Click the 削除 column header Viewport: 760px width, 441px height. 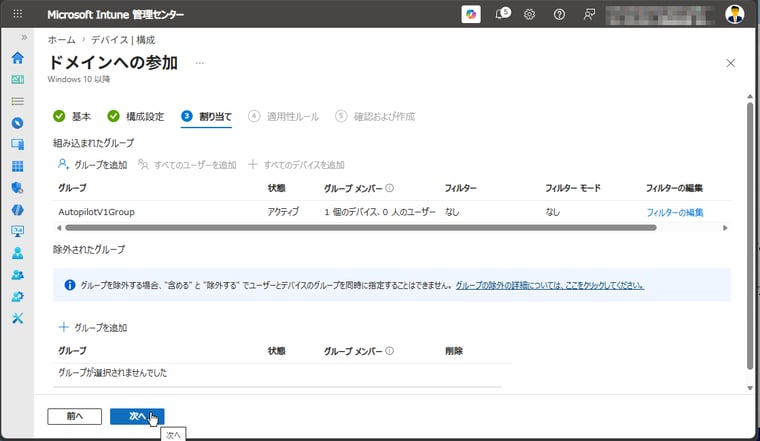pyautogui.click(x=454, y=351)
